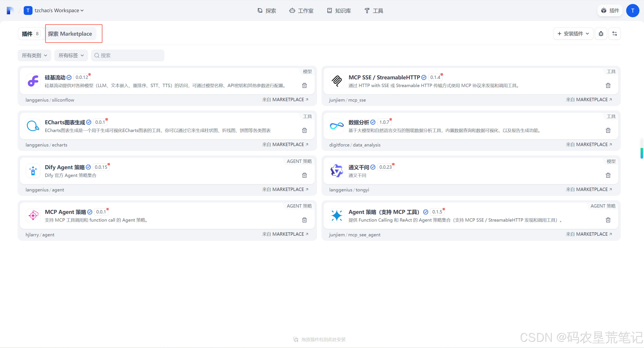Click Agent 策略（支持 MCP 工具）logo
The width and height of the screenshot is (644, 348).
tap(337, 215)
